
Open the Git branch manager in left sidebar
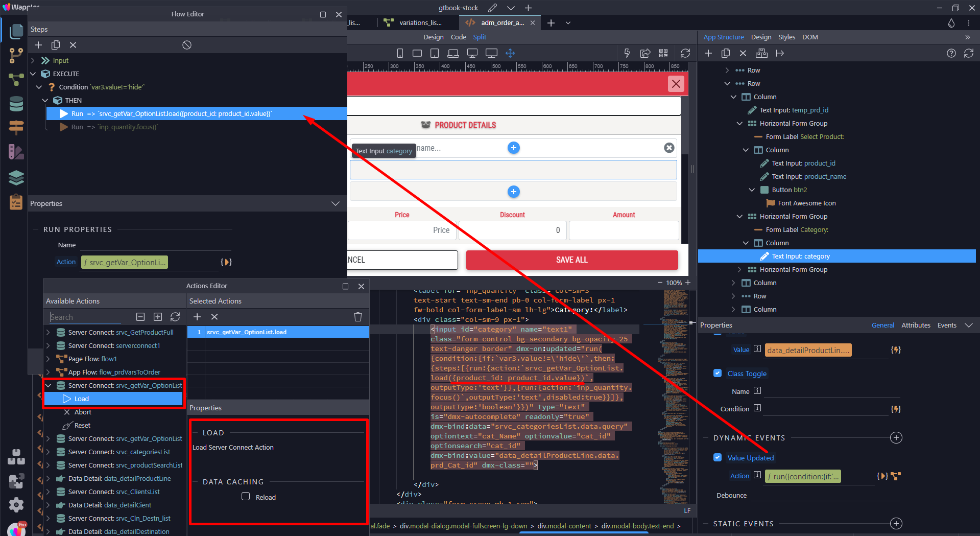coord(16,55)
